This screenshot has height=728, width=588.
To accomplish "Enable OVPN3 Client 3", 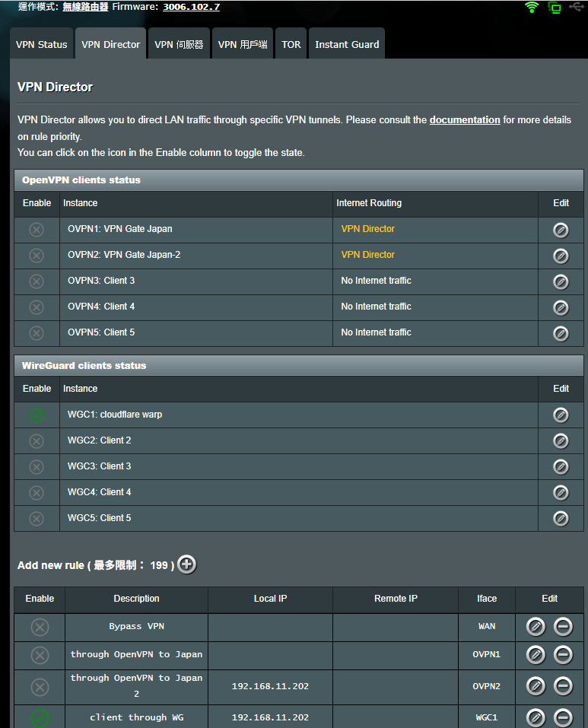I will pyautogui.click(x=37, y=281).
